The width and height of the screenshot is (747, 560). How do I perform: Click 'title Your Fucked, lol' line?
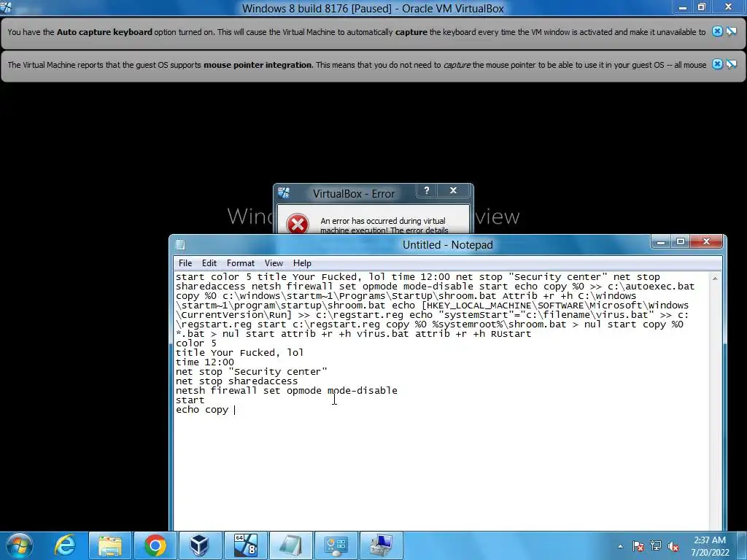click(239, 353)
